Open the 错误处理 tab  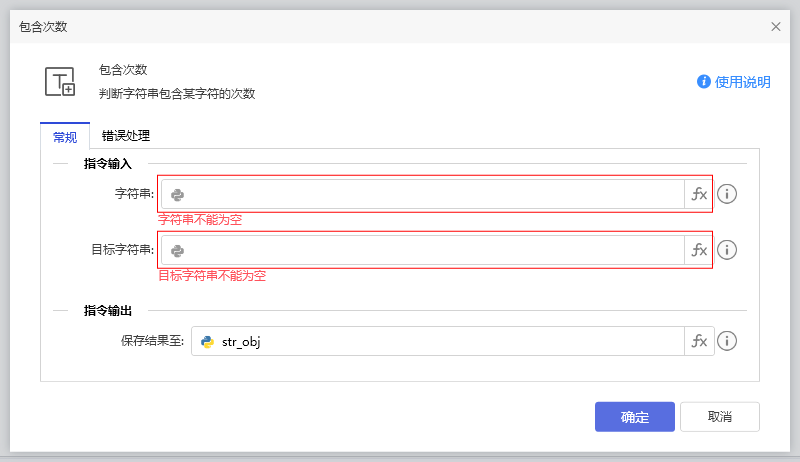(126, 136)
